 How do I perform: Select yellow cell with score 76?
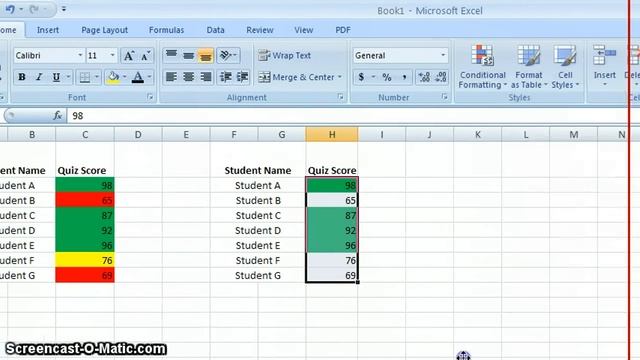[85, 260]
